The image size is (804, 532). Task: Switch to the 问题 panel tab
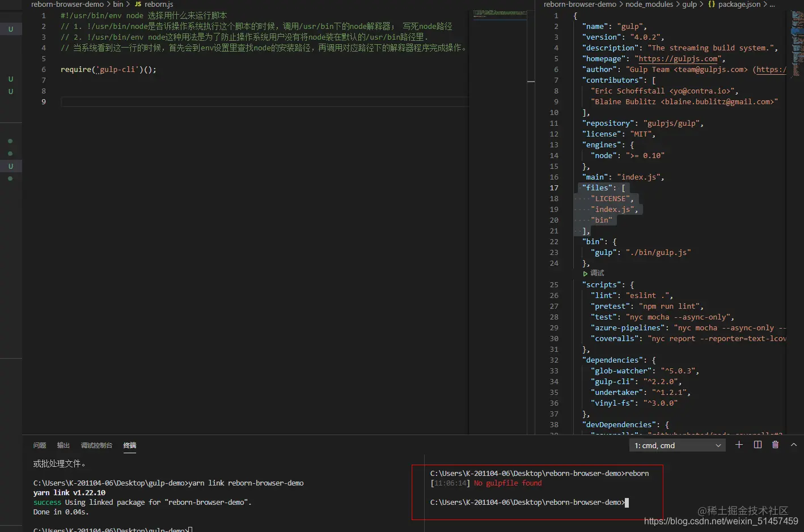[x=40, y=445]
